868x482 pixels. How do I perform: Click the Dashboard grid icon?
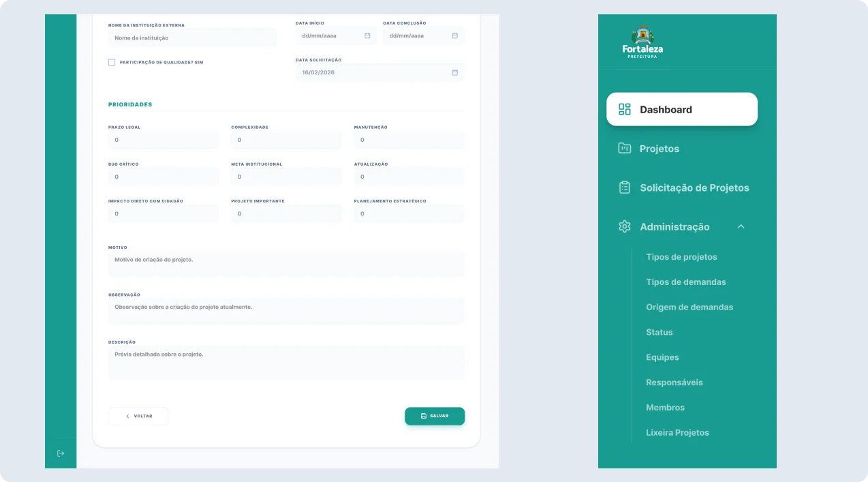tap(625, 110)
